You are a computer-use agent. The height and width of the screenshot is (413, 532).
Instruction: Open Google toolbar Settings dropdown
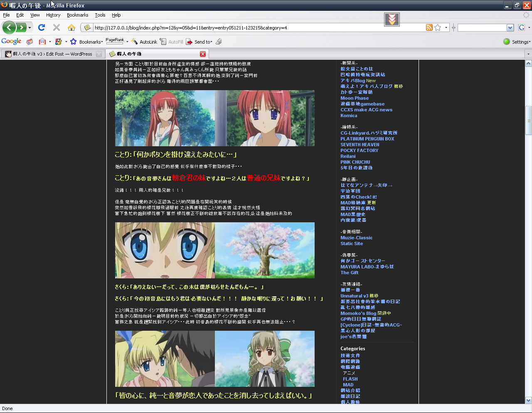pyautogui.click(x=521, y=42)
